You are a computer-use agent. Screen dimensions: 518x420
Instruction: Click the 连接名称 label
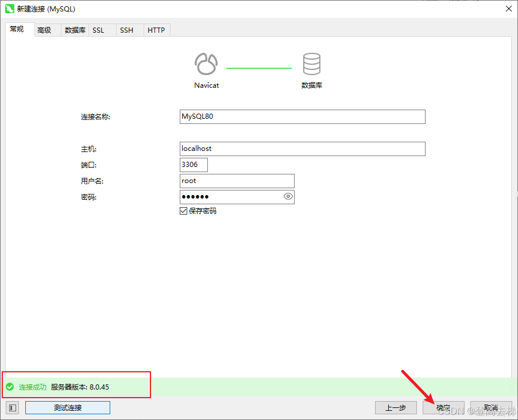click(x=95, y=117)
